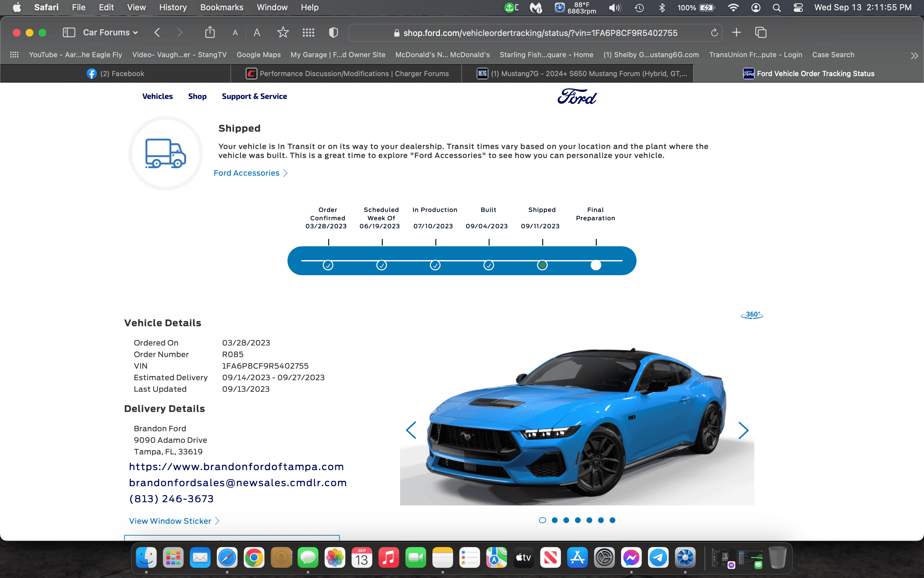Viewport: 924px width, 578px height.
Task: Open Wi-Fi status menu icon
Action: [x=733, y=8]
